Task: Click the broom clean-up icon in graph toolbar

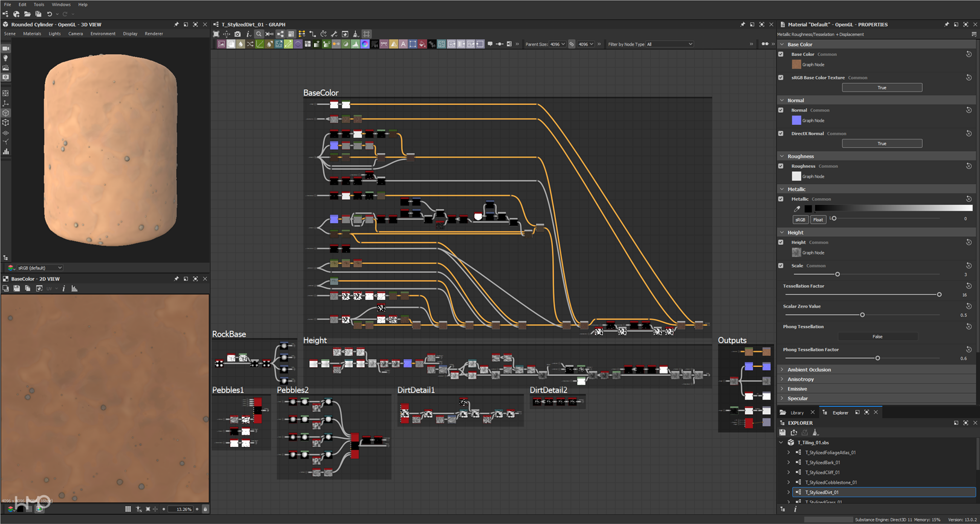Action: point(356,34)
